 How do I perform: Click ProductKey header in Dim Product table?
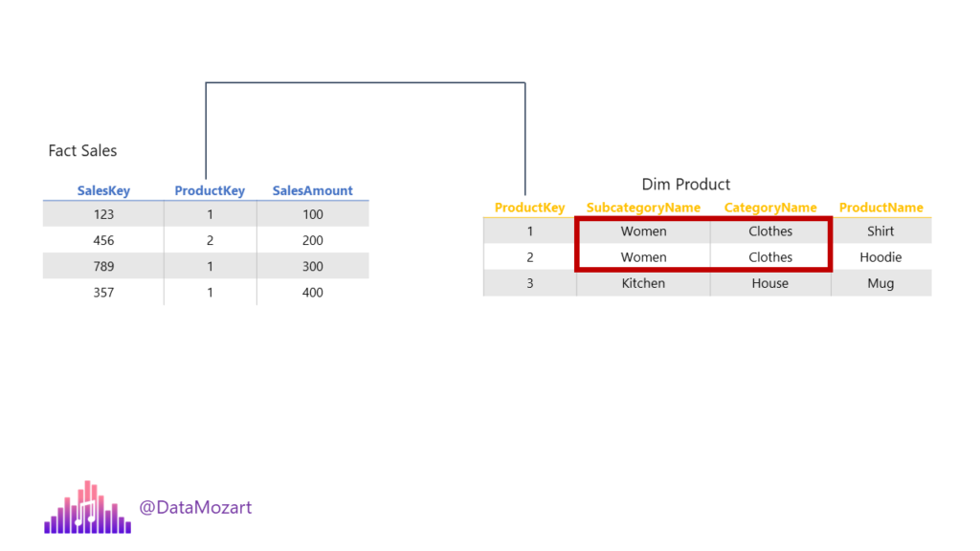click(x=529, y=208)
